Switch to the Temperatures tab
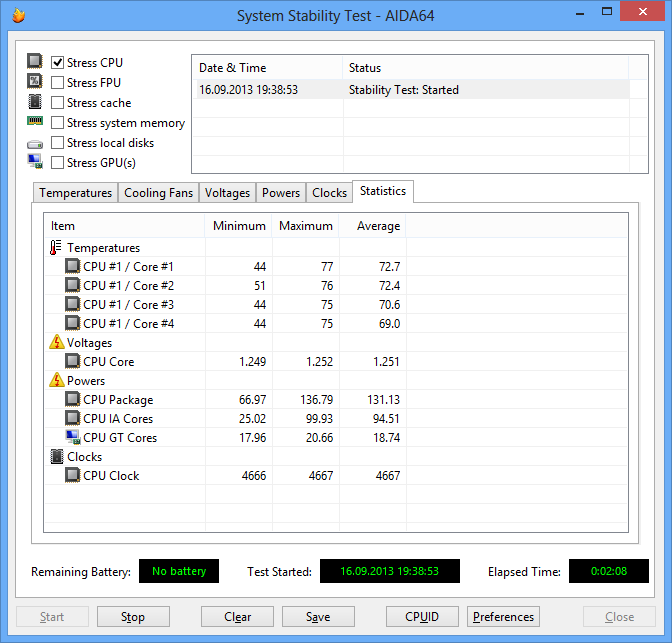672x643 pixels. tap(75, 193)
